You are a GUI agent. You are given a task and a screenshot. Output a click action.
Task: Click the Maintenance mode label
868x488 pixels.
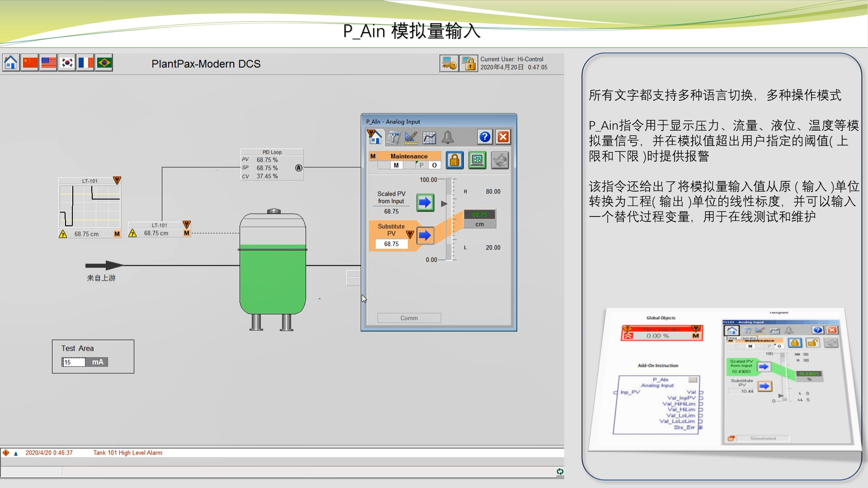pos(409,156)
